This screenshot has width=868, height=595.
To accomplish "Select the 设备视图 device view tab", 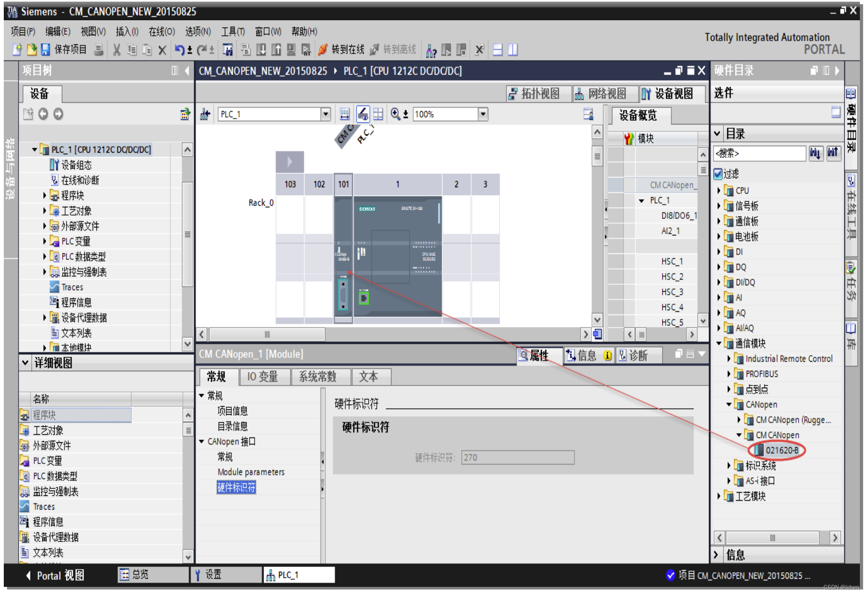I will 673,94.
